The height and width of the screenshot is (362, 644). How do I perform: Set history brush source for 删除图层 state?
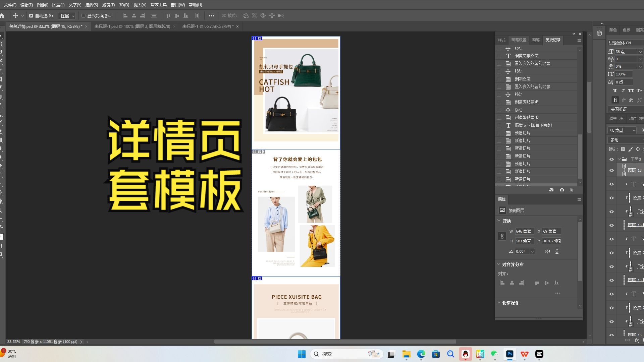pyautogui.click(x=499, y=79)
